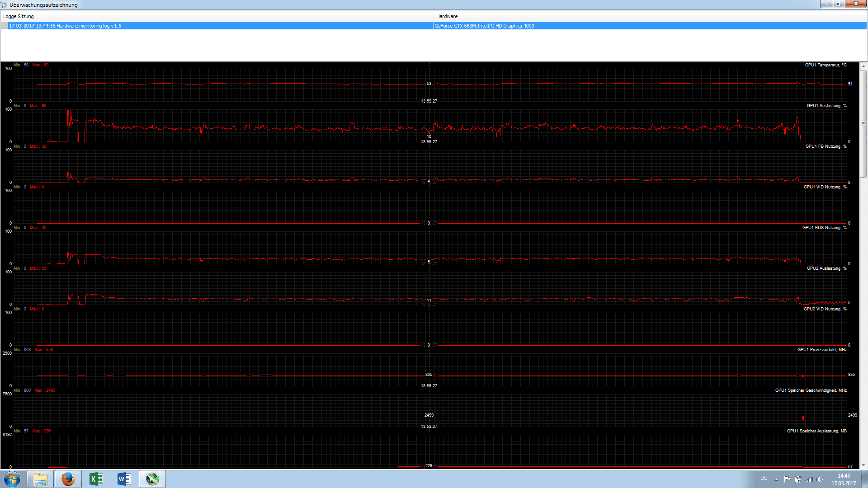Tick the checkbox of the logged session row
The image size is (868, 488).
5,26
